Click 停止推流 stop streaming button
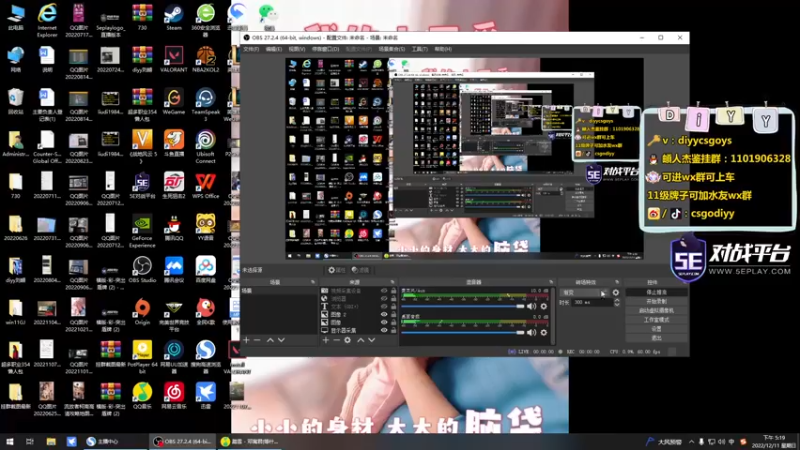The width and height of the screenshot is (800, 450). coord(657,292)
